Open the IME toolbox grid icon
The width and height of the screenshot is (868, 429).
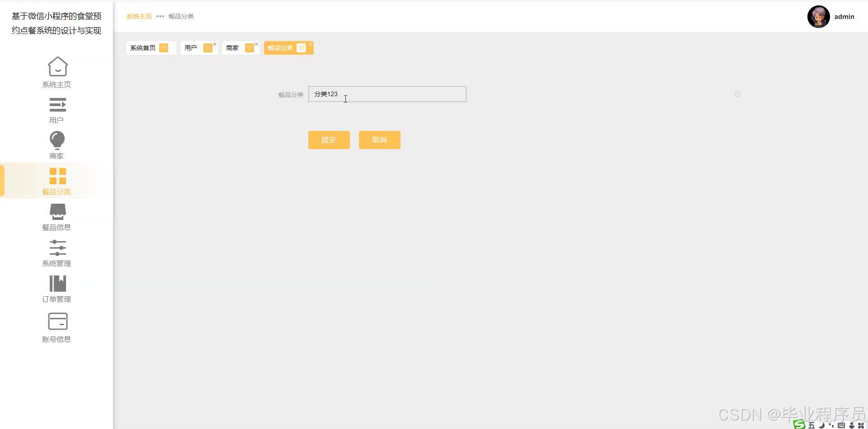pyautogui.click(x=861, y=425)
